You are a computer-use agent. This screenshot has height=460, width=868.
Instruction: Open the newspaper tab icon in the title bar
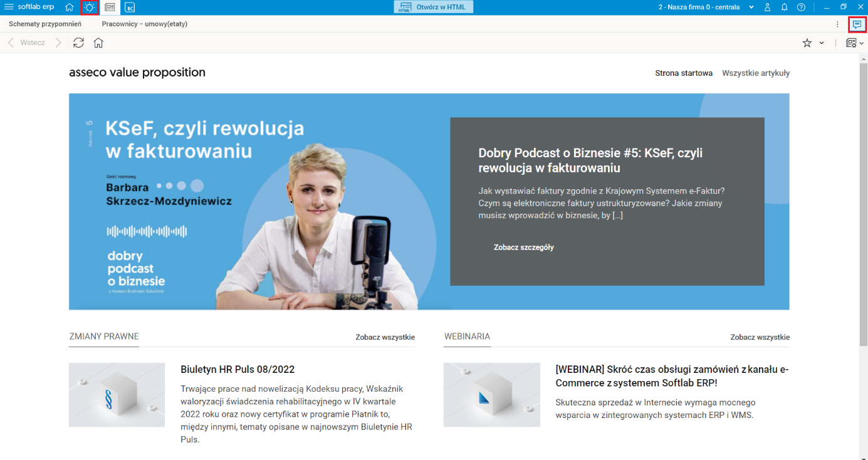110,7
